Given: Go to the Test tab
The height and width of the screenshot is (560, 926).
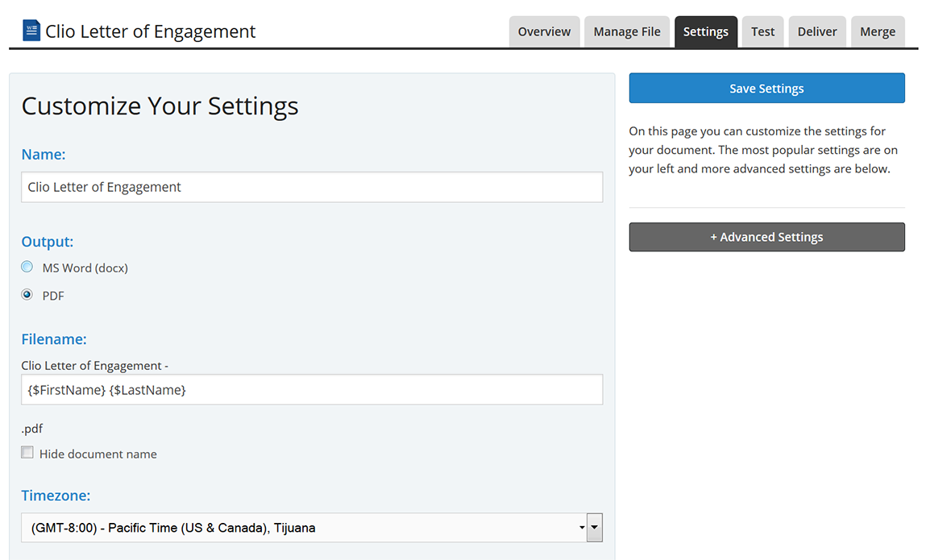Looking at the screenshot, I should pyautogui.click(x=762, y=32).
